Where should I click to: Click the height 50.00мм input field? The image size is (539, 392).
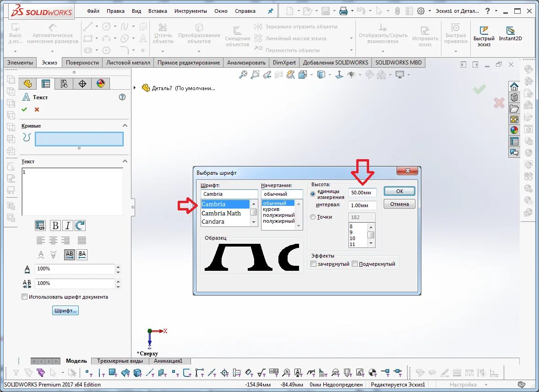click(362, 193)
